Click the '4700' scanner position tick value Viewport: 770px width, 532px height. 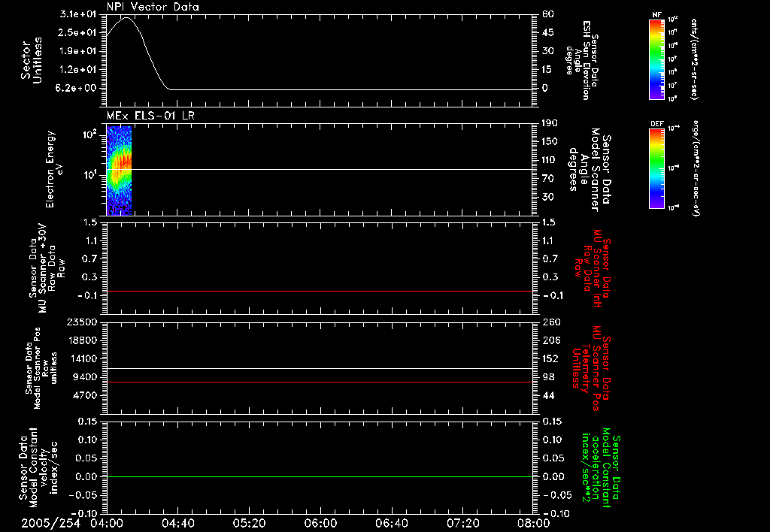tap(85, 395)
